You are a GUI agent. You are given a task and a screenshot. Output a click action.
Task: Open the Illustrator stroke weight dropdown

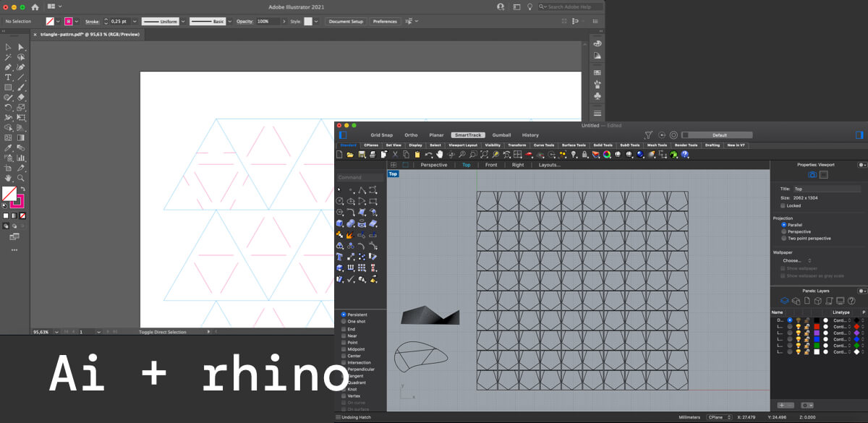[x=136, y=22]
